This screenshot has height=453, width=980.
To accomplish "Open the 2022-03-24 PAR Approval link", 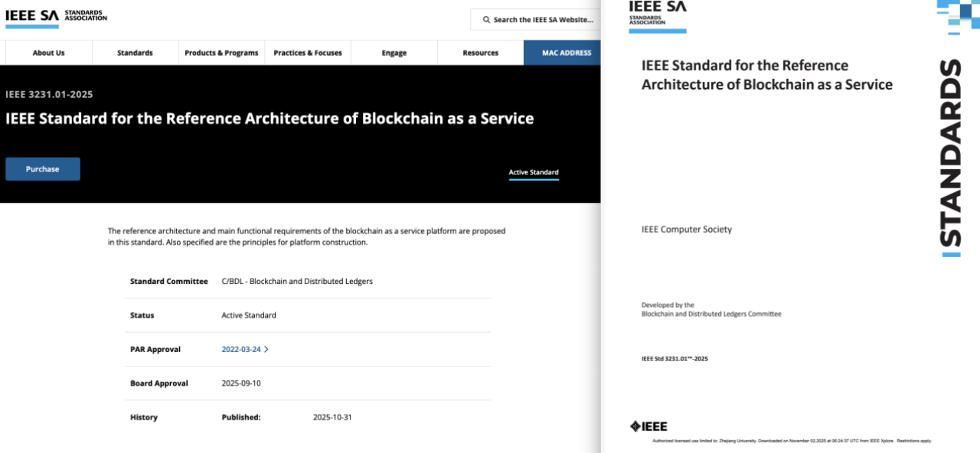I will click(x=240, y=350).
